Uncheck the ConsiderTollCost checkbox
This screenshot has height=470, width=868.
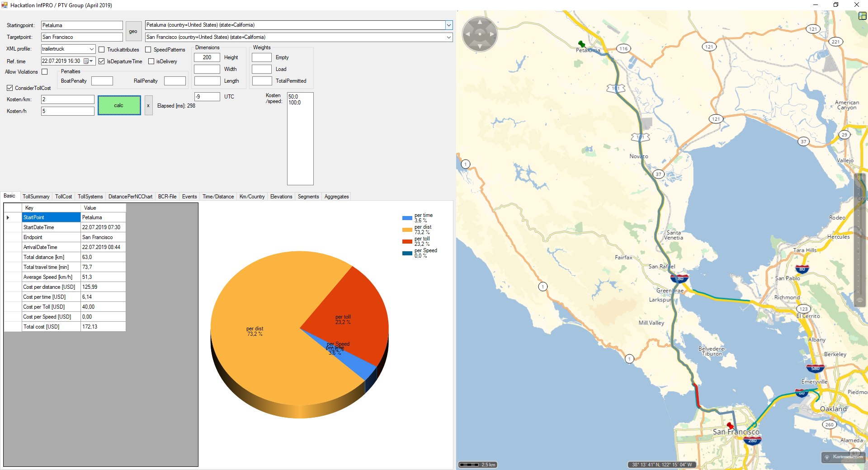coord(9,88)
